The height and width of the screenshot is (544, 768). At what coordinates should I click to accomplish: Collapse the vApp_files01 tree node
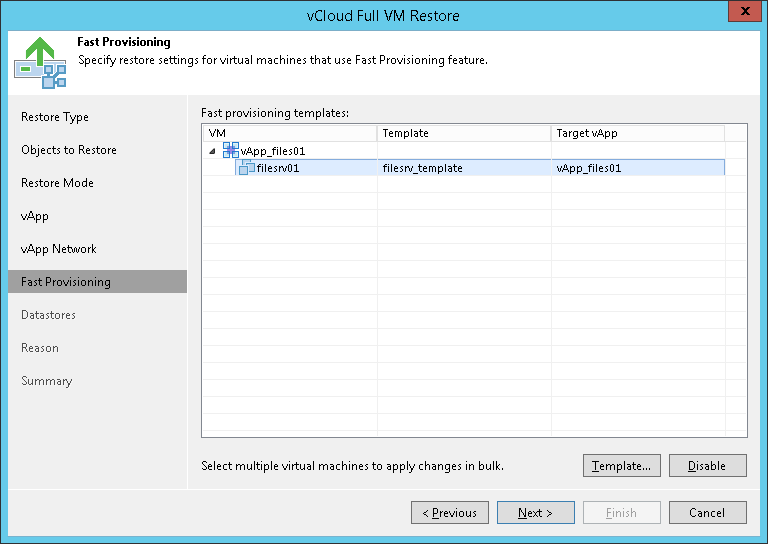point(212,151)
